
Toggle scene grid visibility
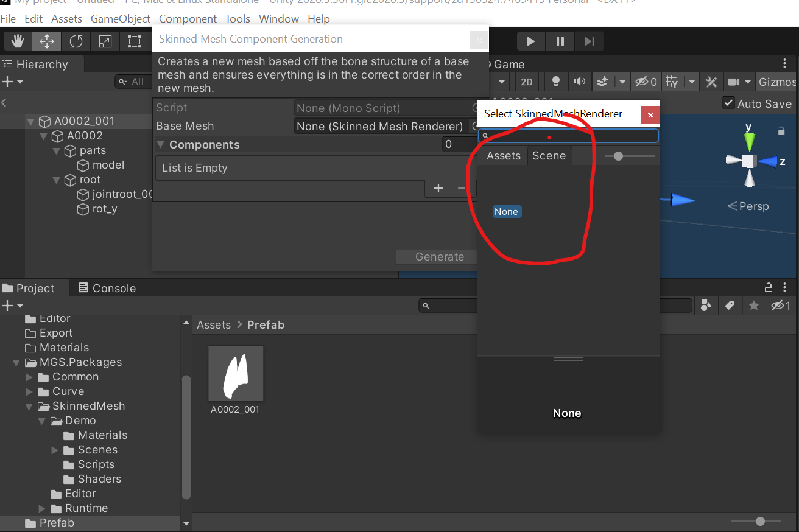[x=672, y=82]
